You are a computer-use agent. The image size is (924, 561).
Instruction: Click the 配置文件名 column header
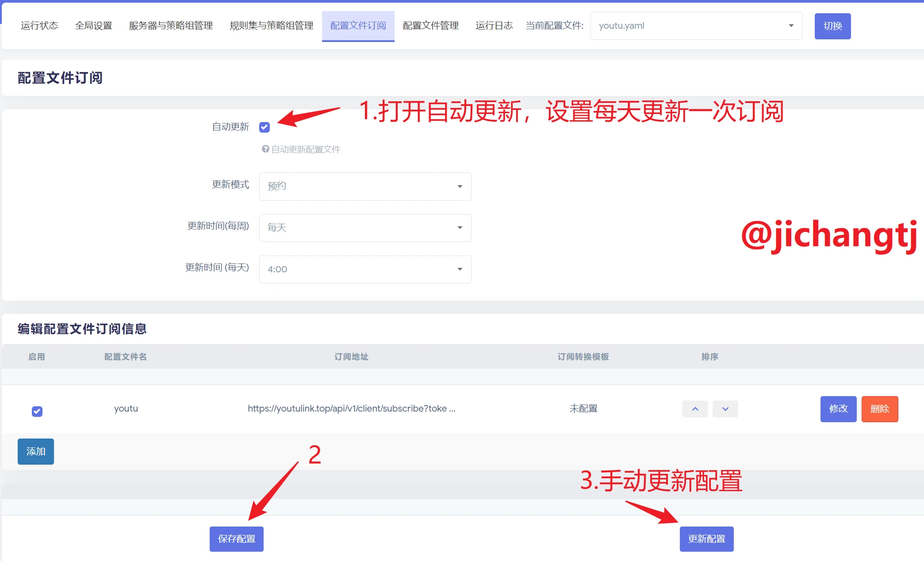click(126, 357)
